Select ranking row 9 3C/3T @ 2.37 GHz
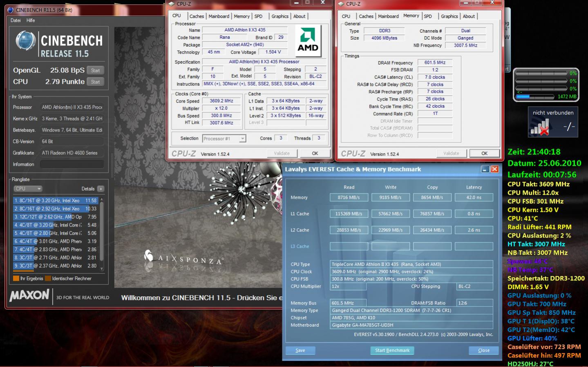The height and width of the screenshot is (367, 588). (x=56, y=266)
